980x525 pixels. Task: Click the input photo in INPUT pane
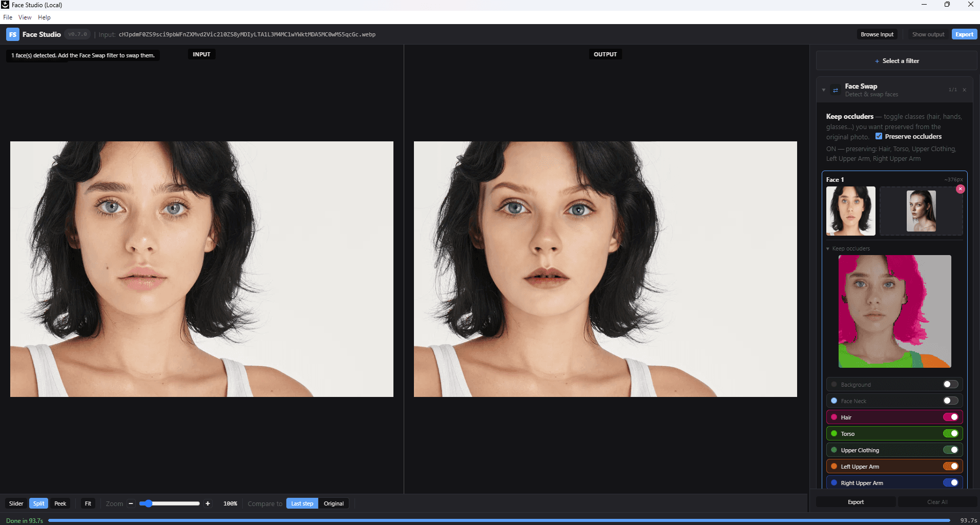[202, 269]
